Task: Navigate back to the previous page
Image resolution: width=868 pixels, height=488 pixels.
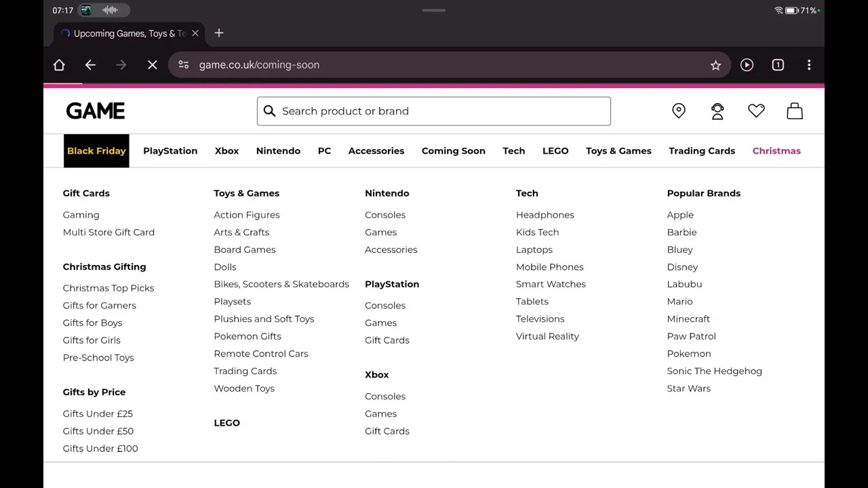Action: pyautogui.click(x=90, y=65)
